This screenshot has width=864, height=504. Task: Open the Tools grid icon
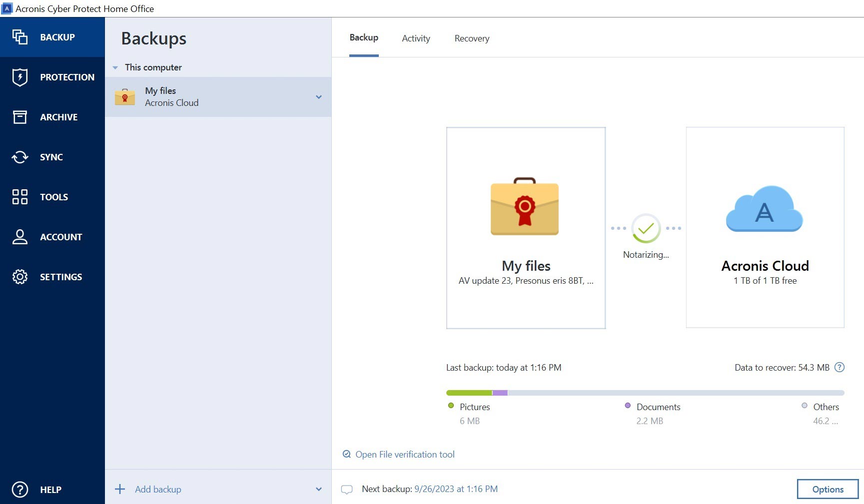click(20, 197)
